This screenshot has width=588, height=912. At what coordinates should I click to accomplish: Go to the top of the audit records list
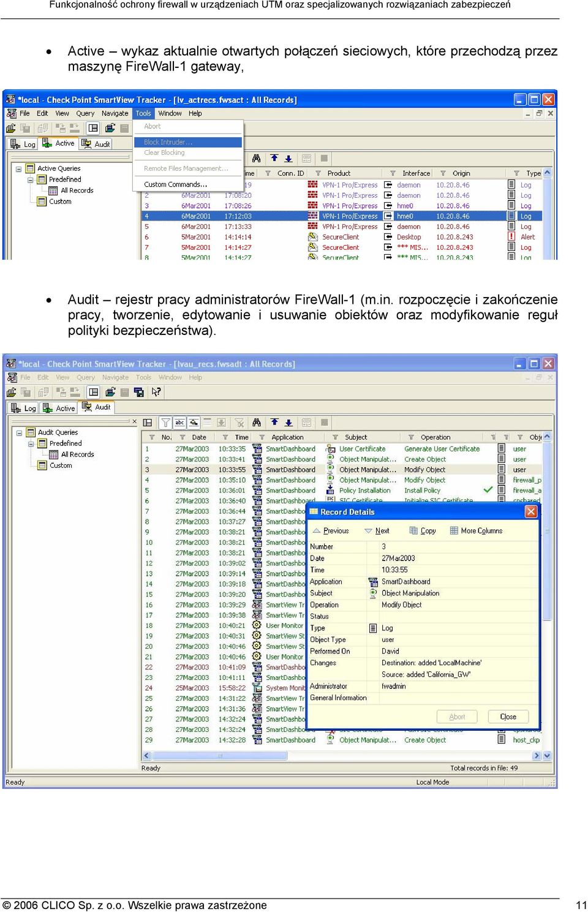(274, 423)
